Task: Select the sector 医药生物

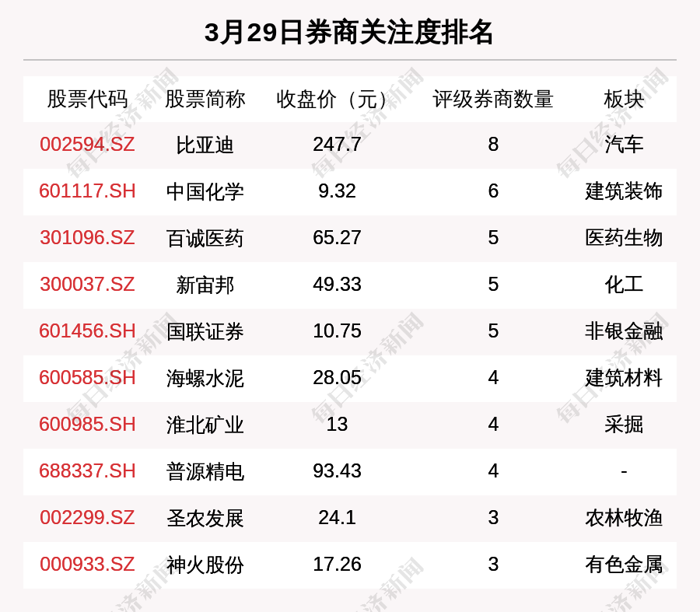Action: click(624, 239)
